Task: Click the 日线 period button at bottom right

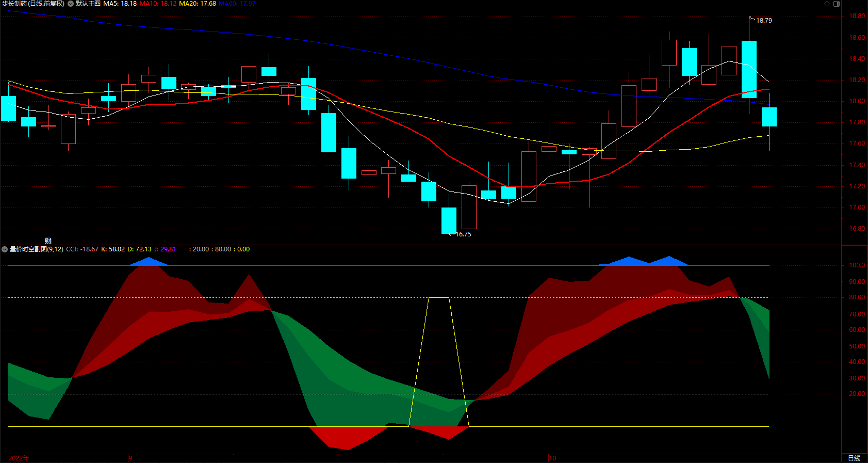Action: click(854, 458)
